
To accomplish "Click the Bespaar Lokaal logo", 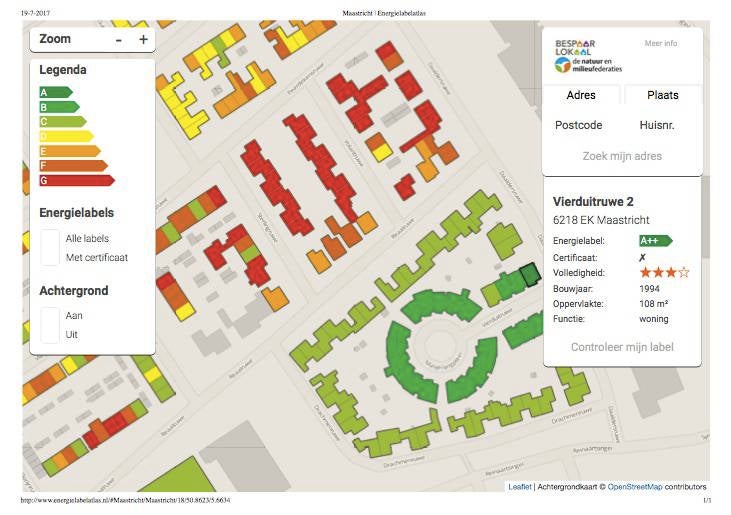I will click(588, 56).
